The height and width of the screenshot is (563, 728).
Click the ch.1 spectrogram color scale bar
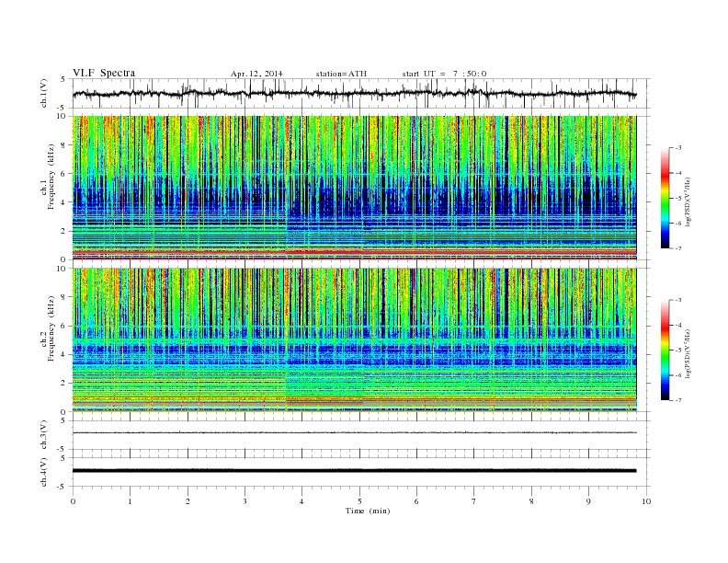[x=665, y=199]
